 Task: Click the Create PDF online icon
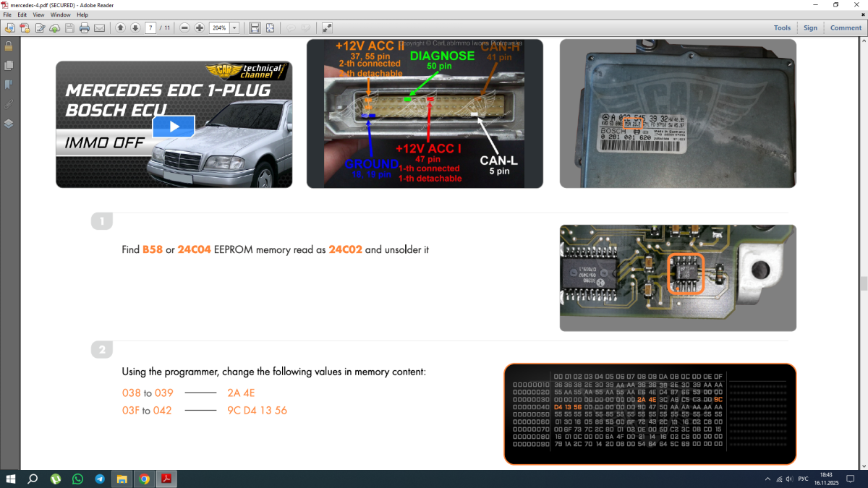tap(25, 28)
